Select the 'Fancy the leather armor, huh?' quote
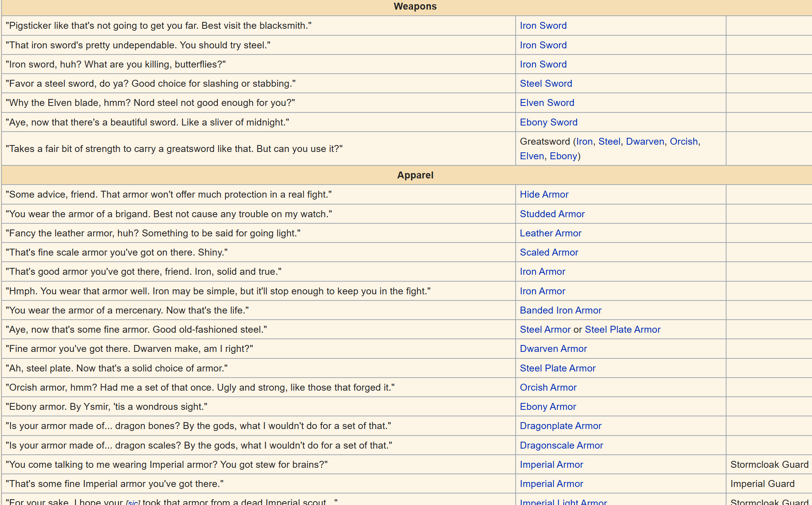The image size is (812, 505). pyautogui.click(x=153, y=233)
